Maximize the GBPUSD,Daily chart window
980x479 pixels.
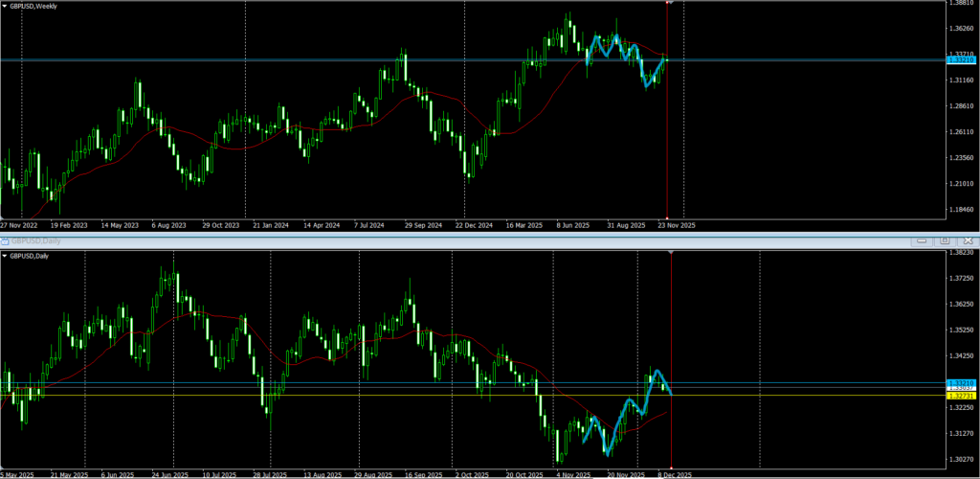(945, 240)
